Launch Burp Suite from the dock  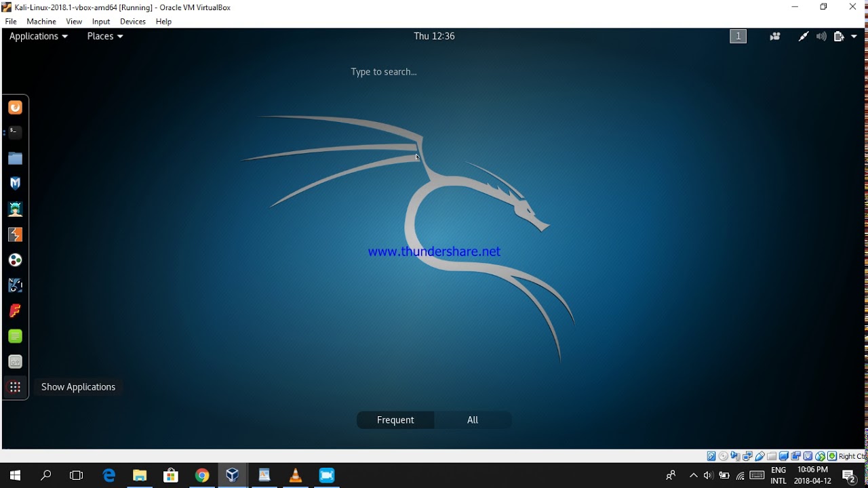15,235
